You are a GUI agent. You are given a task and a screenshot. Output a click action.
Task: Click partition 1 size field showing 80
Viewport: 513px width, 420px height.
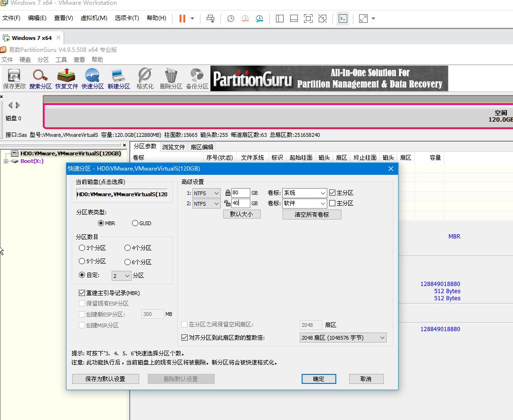click(x=240, y=193)
